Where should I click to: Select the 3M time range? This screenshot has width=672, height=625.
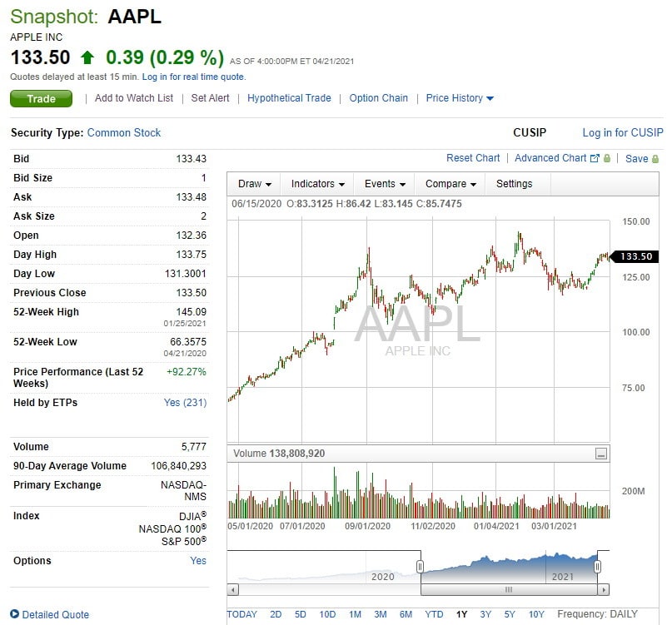point(381,614)
